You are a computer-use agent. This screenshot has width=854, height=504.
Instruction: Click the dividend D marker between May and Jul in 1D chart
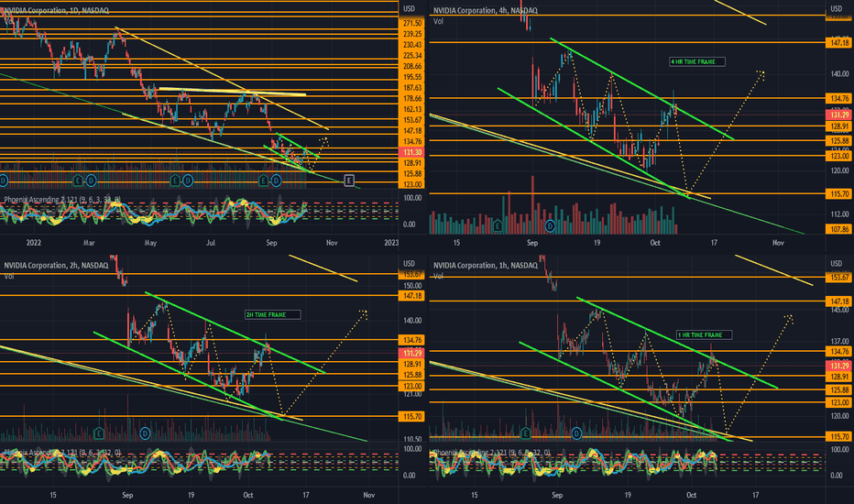point(188,180)
